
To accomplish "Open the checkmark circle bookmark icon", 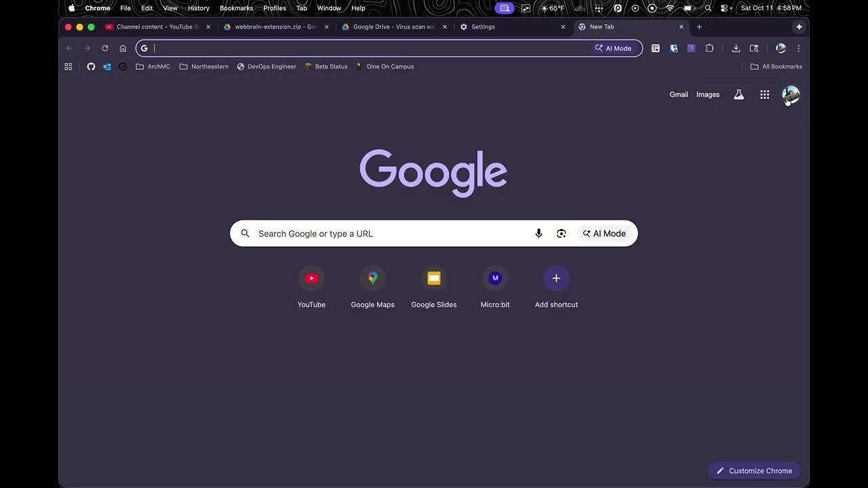I will pyautogui.click(x=123, y=66).
